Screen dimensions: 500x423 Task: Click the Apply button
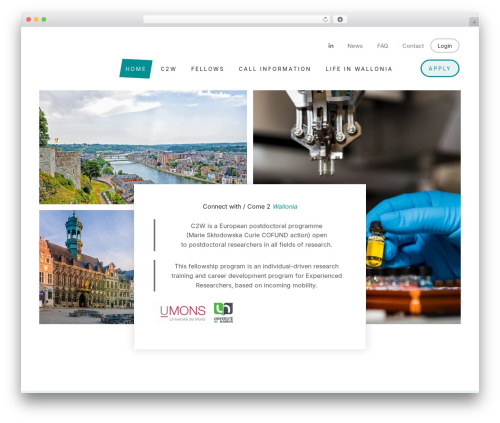(440, 68)
